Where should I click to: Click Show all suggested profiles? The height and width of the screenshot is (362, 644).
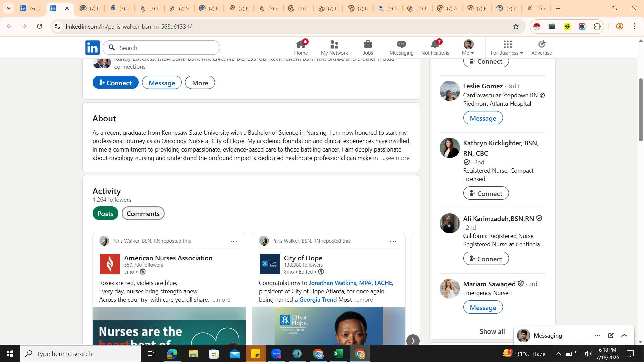click(492, 331)
